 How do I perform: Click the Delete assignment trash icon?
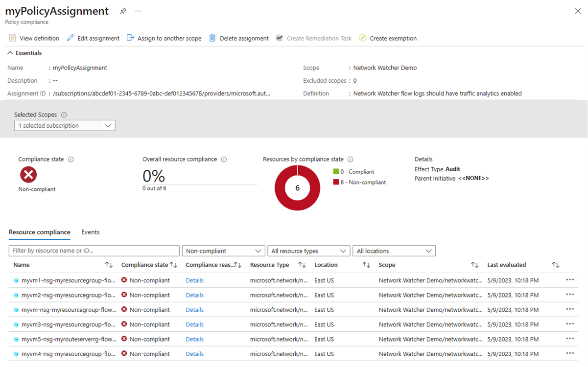[212, 38]
